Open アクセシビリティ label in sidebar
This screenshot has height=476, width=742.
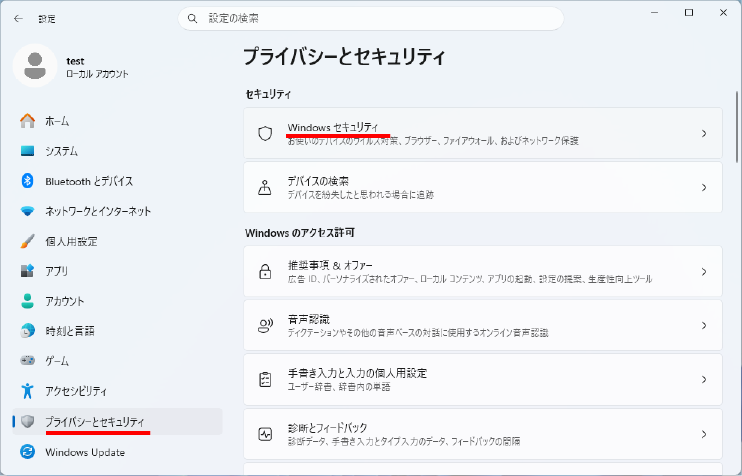click(x=76, y=391)
